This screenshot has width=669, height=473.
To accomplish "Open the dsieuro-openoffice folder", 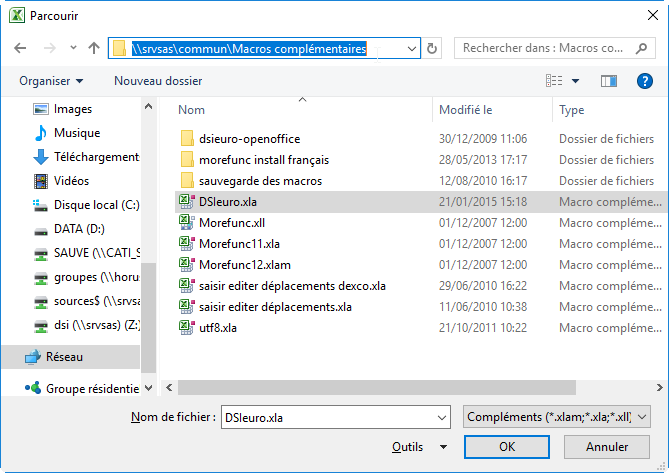I will (249, 139).
